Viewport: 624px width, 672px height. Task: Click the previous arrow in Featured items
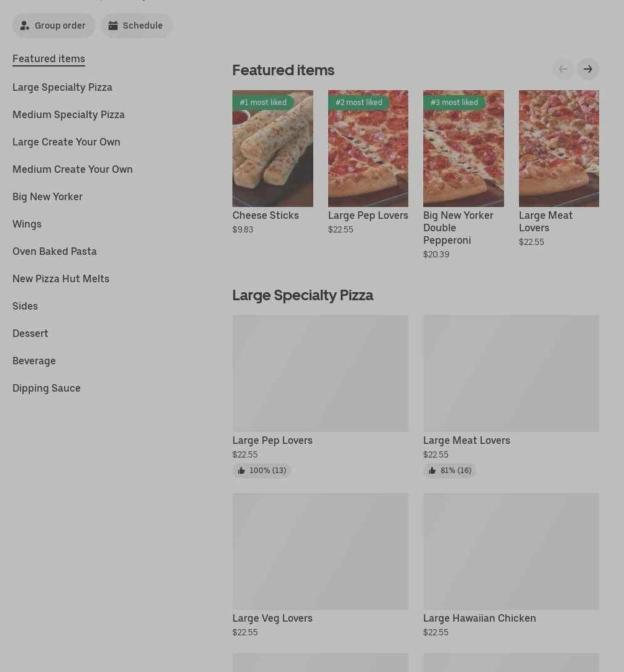tap(563, 69)
